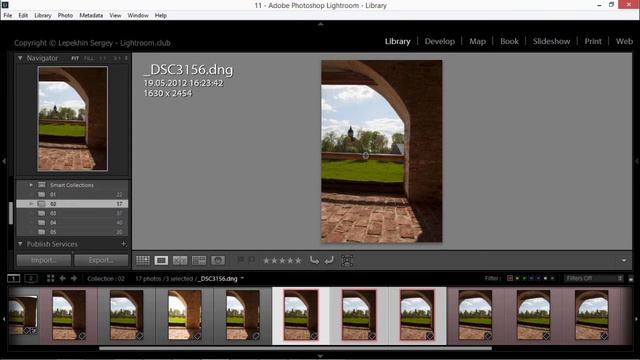The width and height of the screenshot is (640, 360).
Task: Hide the filmstrip with bottom arrow
Action: pyautogui.click(x=320, y=356)
